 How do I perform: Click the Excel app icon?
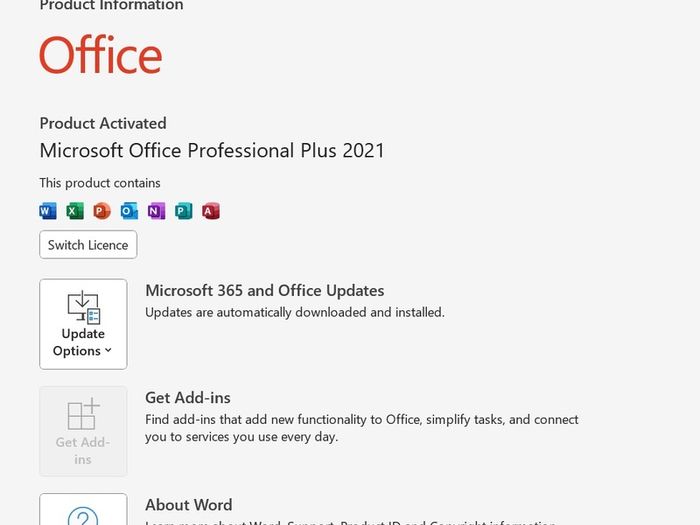[x=75, y=211]
